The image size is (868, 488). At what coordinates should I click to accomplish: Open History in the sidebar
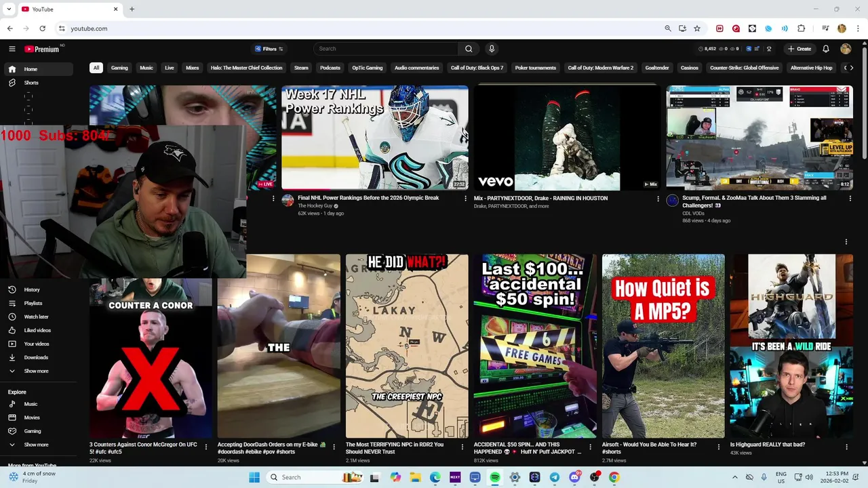[x=39, y=289]
